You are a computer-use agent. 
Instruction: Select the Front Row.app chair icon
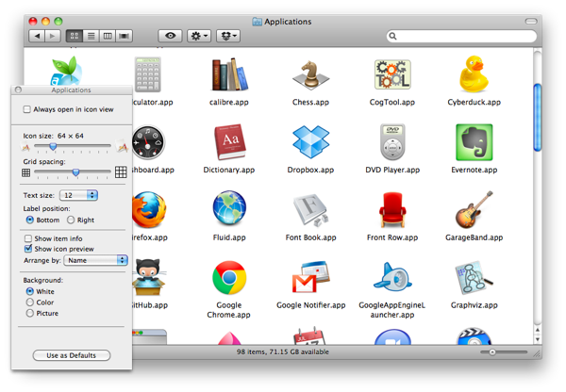[x=392, y=210]
